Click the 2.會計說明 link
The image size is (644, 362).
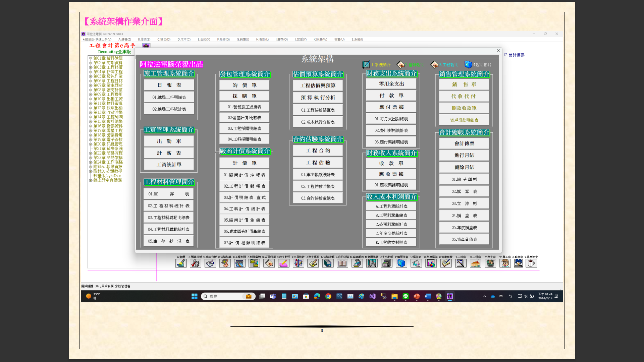[415, 65]
